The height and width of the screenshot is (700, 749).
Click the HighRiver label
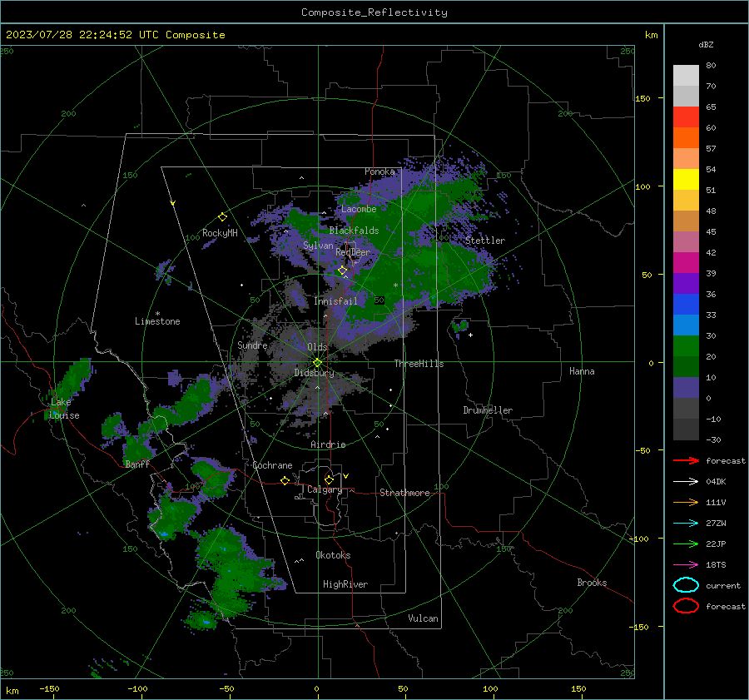345,584
